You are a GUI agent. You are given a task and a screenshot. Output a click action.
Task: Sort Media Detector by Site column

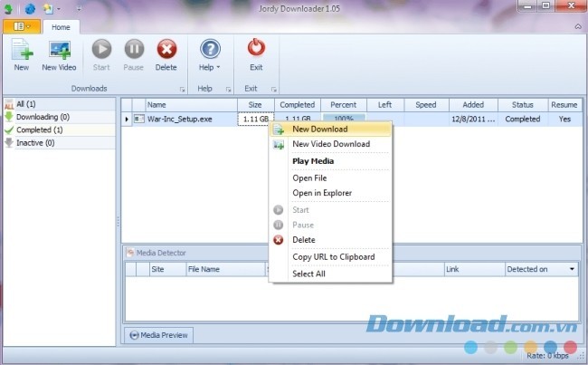click(167, 269)
